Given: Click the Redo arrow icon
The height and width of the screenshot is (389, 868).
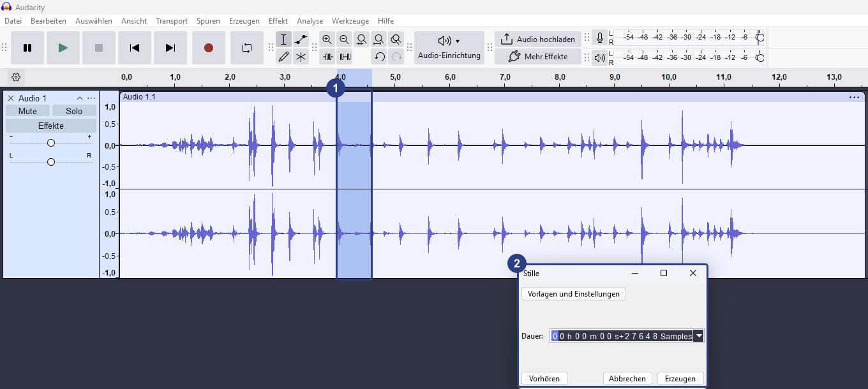Looking at the screenshot, I should pos(396,57).
